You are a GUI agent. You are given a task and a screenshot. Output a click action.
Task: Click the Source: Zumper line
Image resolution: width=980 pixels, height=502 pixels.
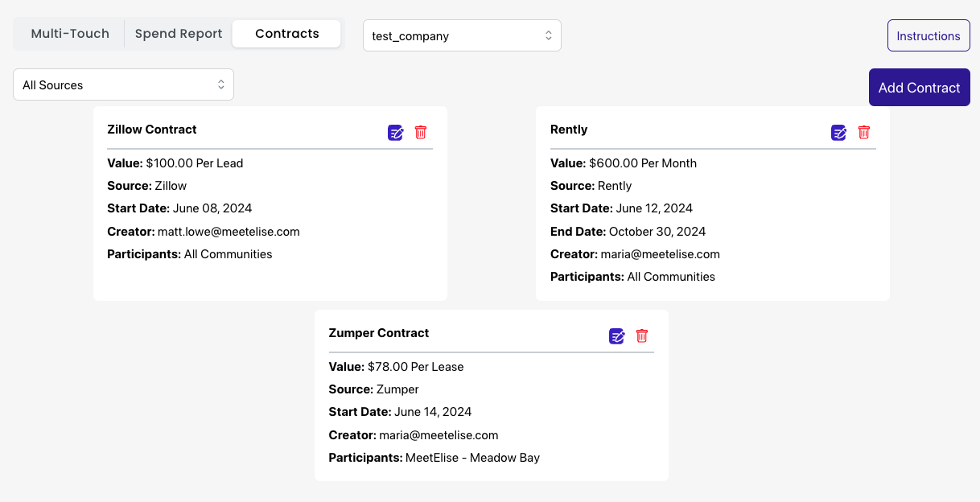374,389
